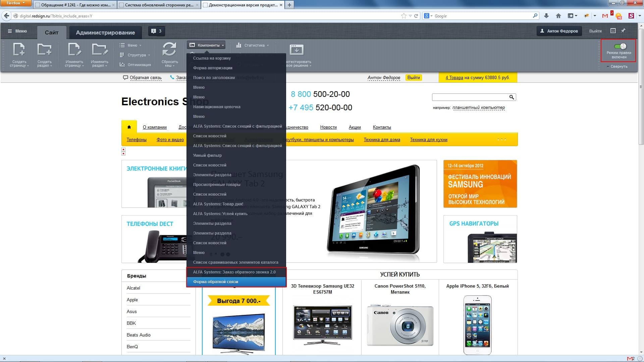Viewport: 644px width, 362px height.
Task: Click the Антон Федоров user button in panel
Action: tap(559, 31)
